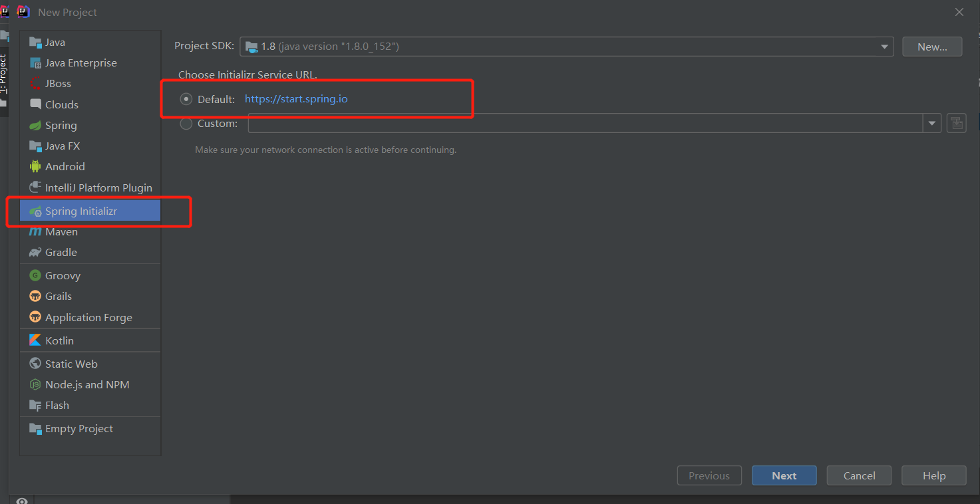This screenshot has height=504, width=980.
Task: Open the Project SDK dropdown
Action: point(884,46)
